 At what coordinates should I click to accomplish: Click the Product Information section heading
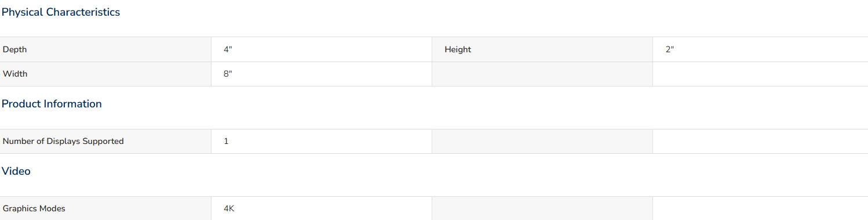[52, 104]
